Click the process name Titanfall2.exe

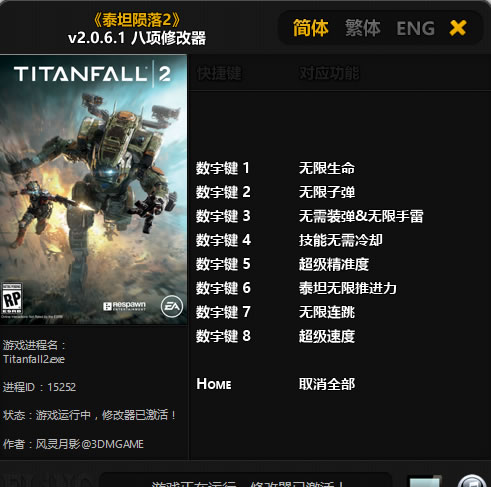click(34, 359)
